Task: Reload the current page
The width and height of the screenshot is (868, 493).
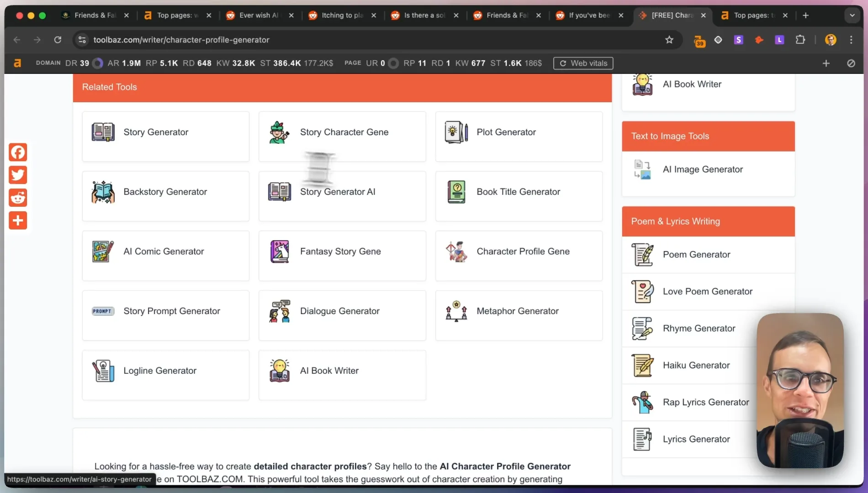Action: [x=58, y=40]
